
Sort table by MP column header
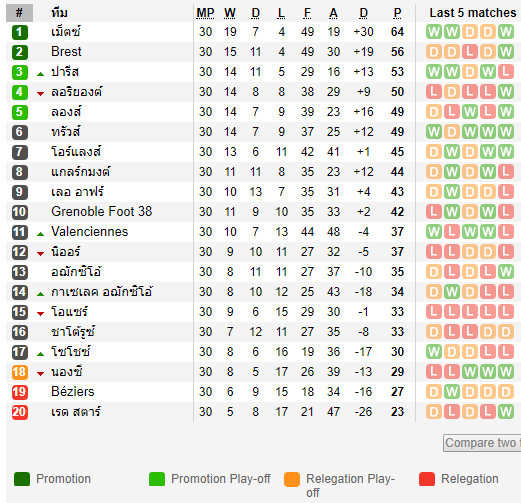pyautogui.click(x=205, y=13)
